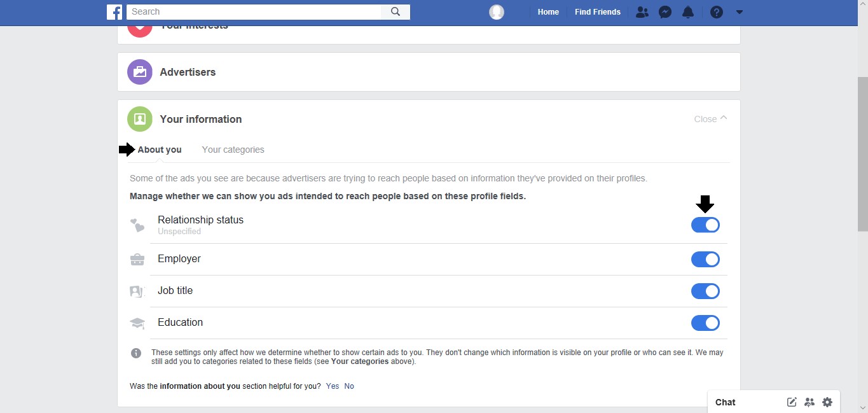This screenshot has width=868, height=413.
Task: Click the Advertisers heading text
Action: coord(188,72)
